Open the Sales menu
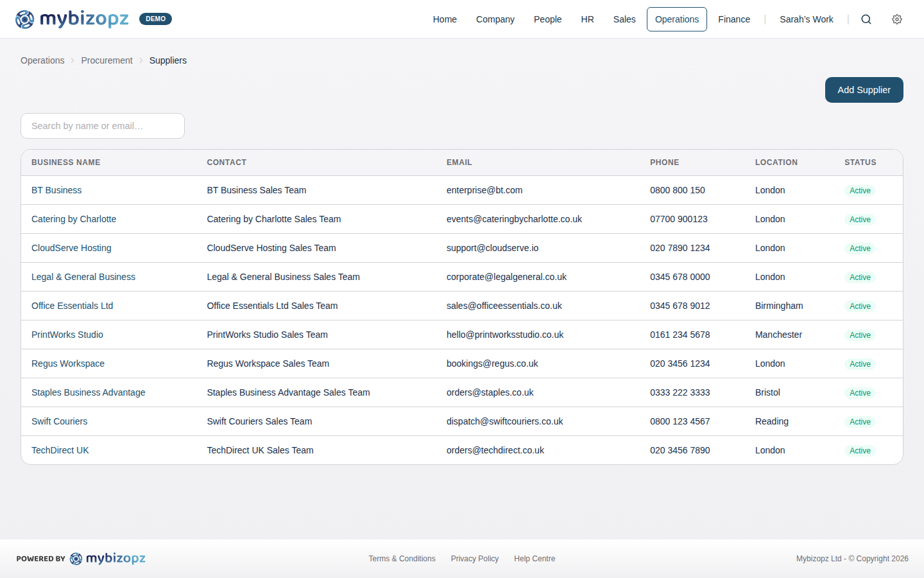Viewport: 924px width, 578px height. (624, 19)
